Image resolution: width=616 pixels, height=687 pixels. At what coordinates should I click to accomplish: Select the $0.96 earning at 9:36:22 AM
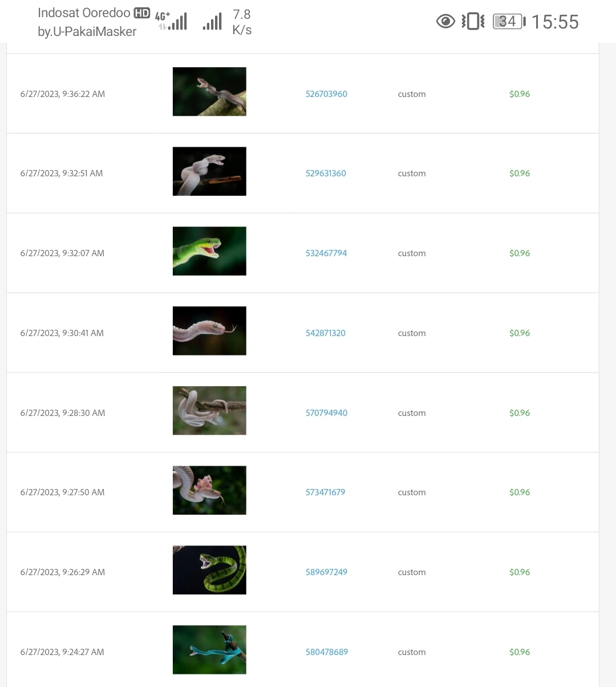[520, 94]
